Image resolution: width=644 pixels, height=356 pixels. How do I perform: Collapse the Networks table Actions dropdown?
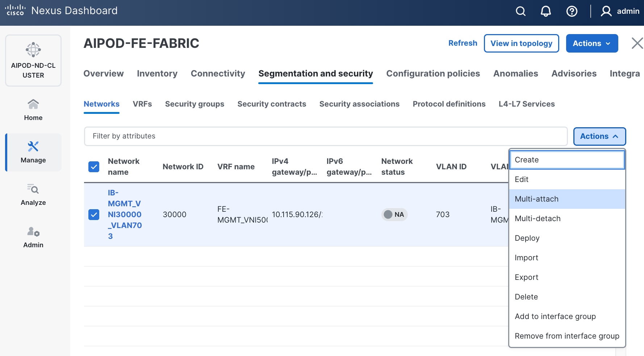[x=599, y=136]
